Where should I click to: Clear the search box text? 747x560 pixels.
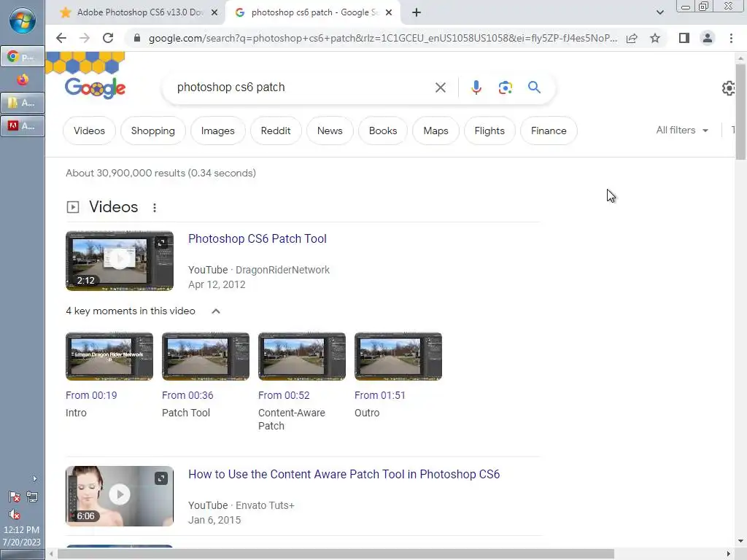tap(440, 87)
